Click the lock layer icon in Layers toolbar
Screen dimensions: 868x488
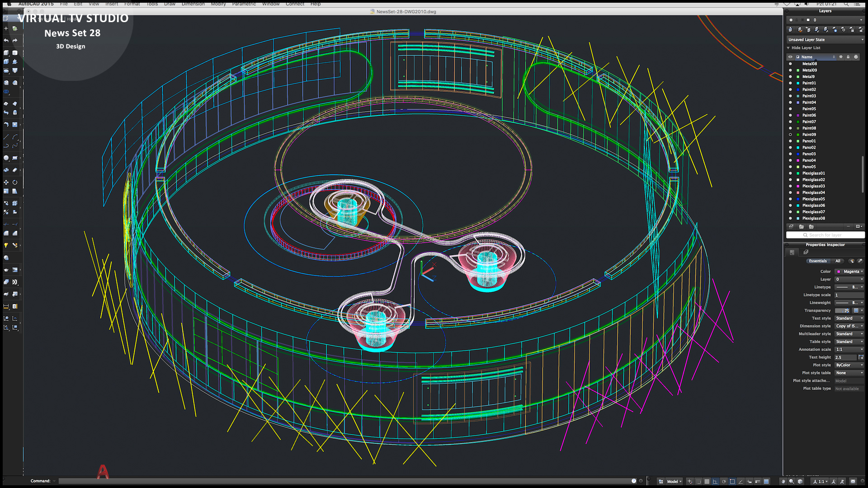coord(852,30)
